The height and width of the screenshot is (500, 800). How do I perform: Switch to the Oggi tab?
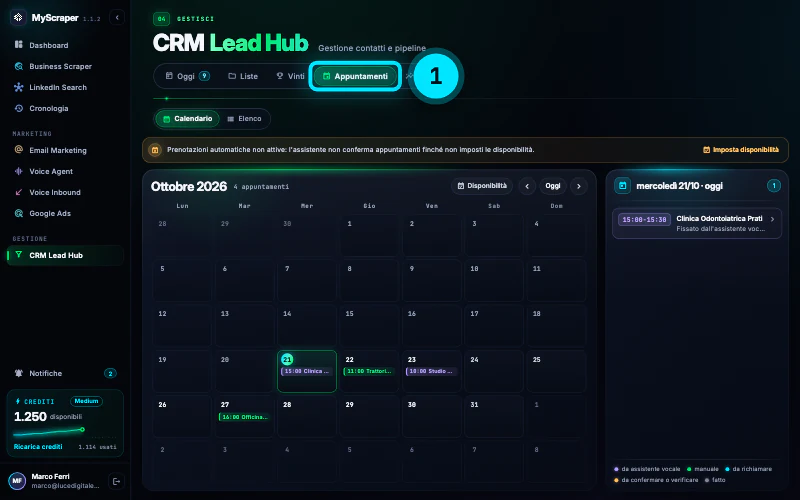187,76
